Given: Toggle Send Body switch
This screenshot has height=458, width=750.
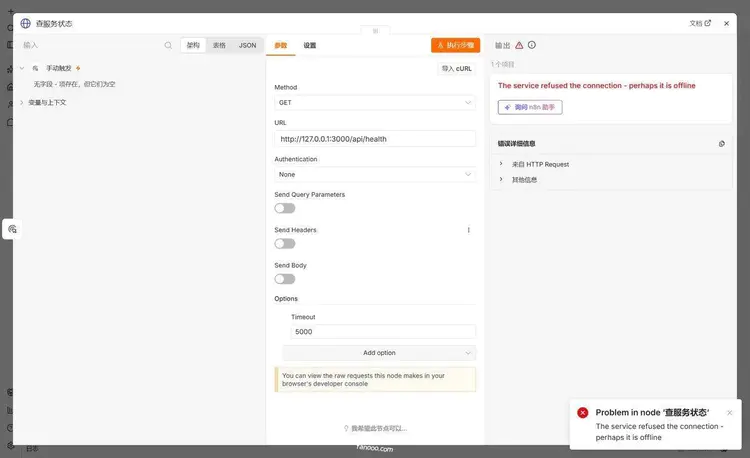Looking at the screenshot, I should (x=285, y=279).
